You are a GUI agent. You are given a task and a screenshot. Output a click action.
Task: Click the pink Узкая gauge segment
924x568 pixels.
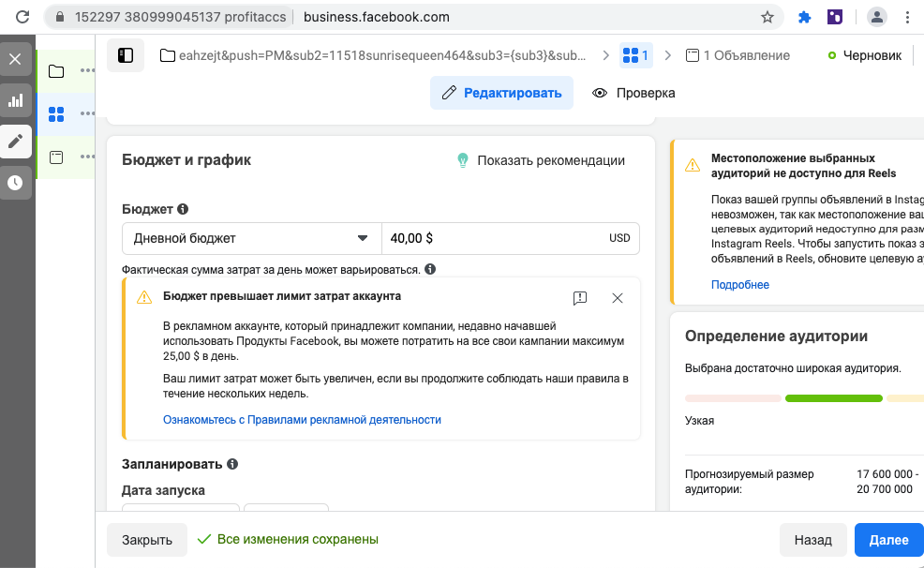(733, 398)
